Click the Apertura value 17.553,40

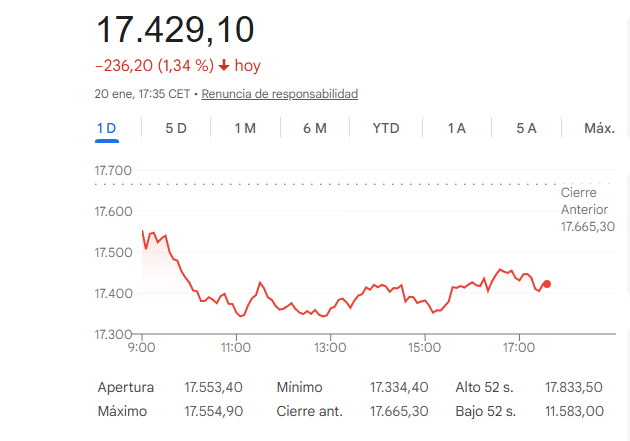click(214, 387)
